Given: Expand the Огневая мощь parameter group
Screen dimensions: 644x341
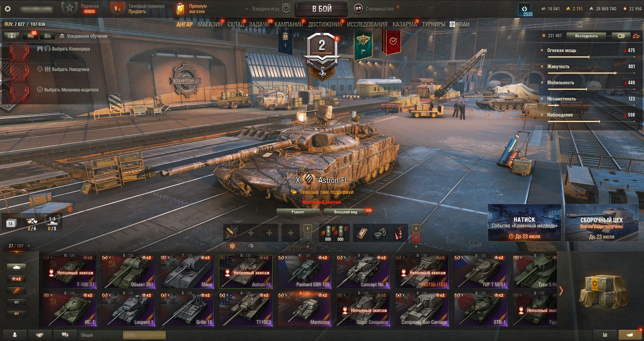Looking at the screenshot, I should [x=561, y=50].
